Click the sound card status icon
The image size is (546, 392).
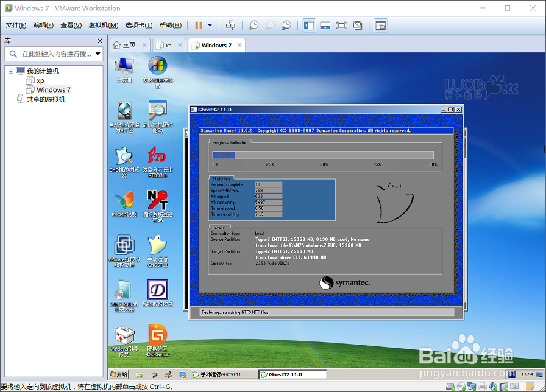click(493, 387)
